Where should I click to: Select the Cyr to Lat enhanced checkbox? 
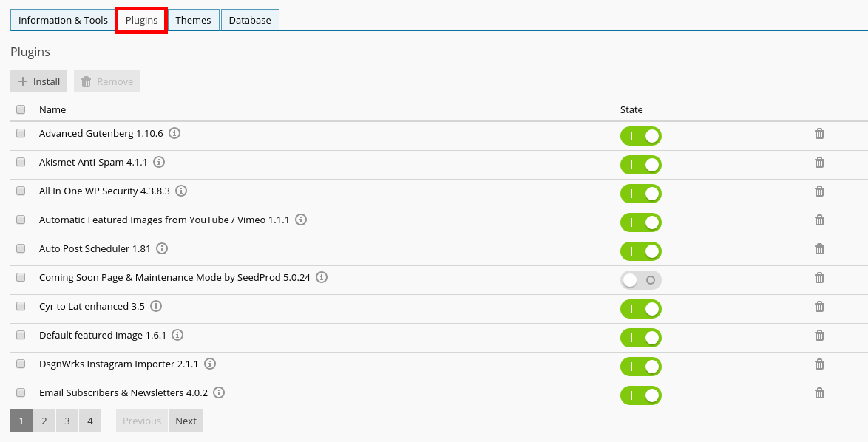tap(21, 306)
